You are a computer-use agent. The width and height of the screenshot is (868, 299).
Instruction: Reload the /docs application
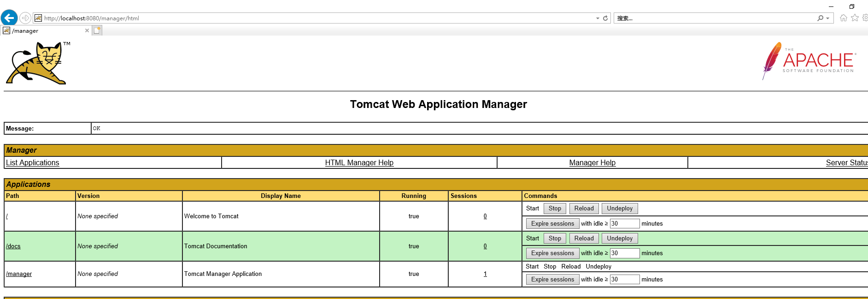click(x=584, y=239)
